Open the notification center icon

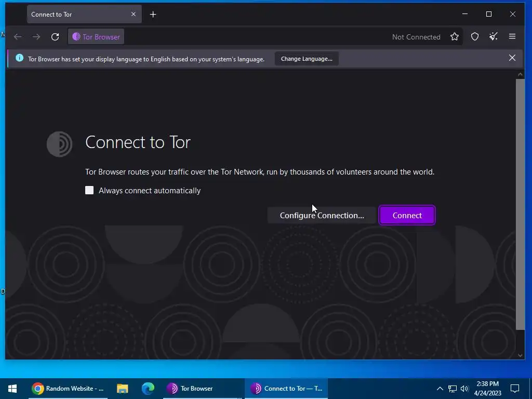click(x=515, y=389)
